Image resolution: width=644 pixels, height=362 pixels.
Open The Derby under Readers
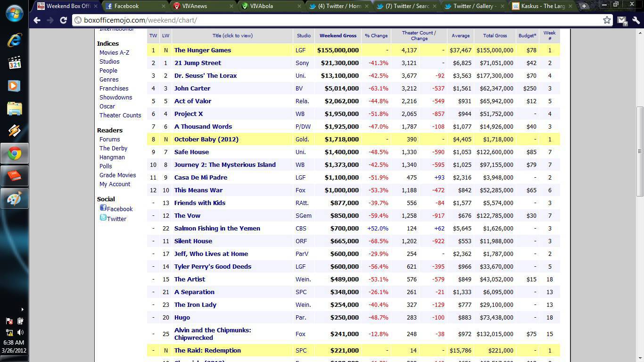113,148
